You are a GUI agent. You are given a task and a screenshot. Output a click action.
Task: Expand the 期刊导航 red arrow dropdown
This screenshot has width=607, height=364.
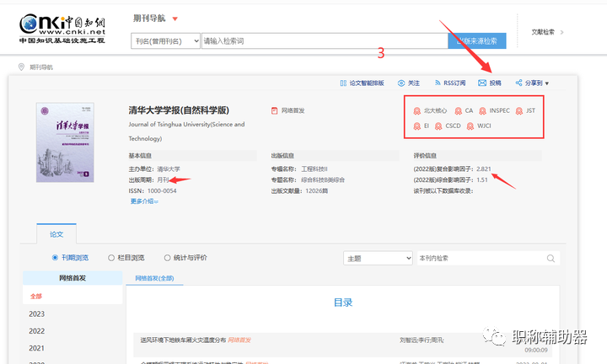(175, 19)
